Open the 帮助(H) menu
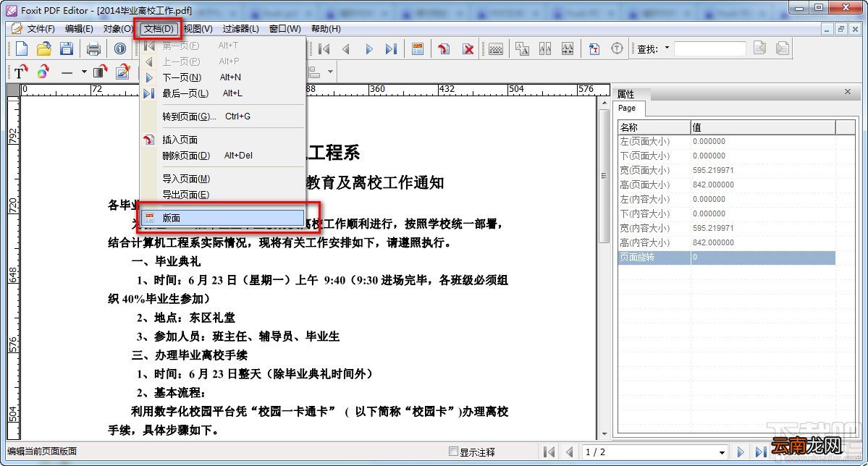This screenshot has width=868, height=466. pos(326,29)
